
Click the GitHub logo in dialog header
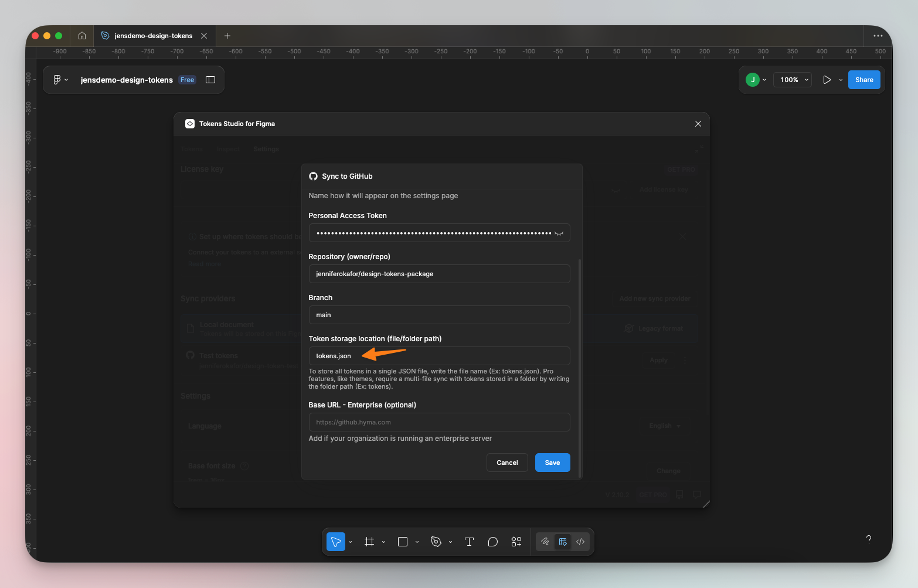(314, 176)
